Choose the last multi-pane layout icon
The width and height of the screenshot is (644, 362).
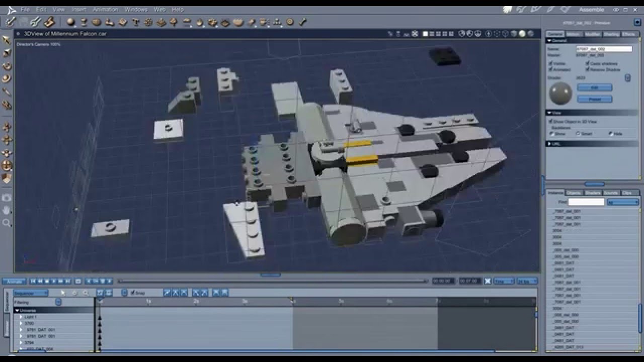point(450,34)
